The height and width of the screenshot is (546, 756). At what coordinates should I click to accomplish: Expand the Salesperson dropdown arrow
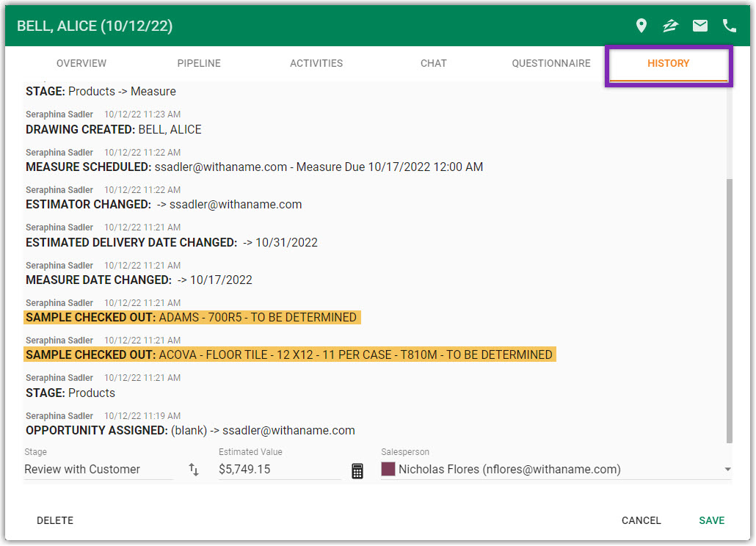[x=727, y=470]
